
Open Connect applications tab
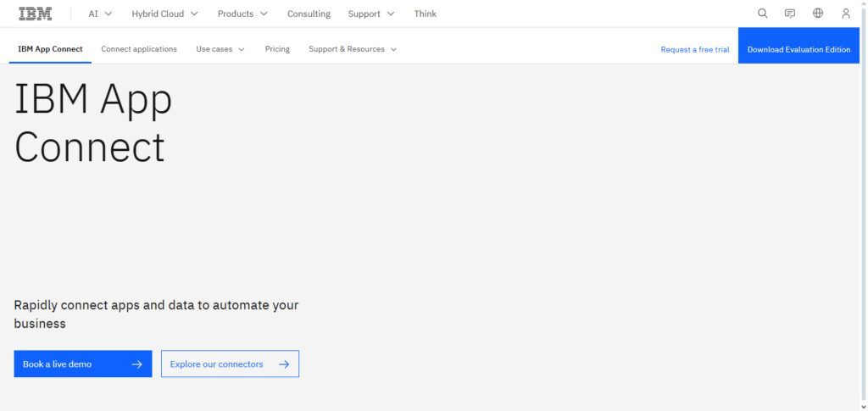[139, 49]
